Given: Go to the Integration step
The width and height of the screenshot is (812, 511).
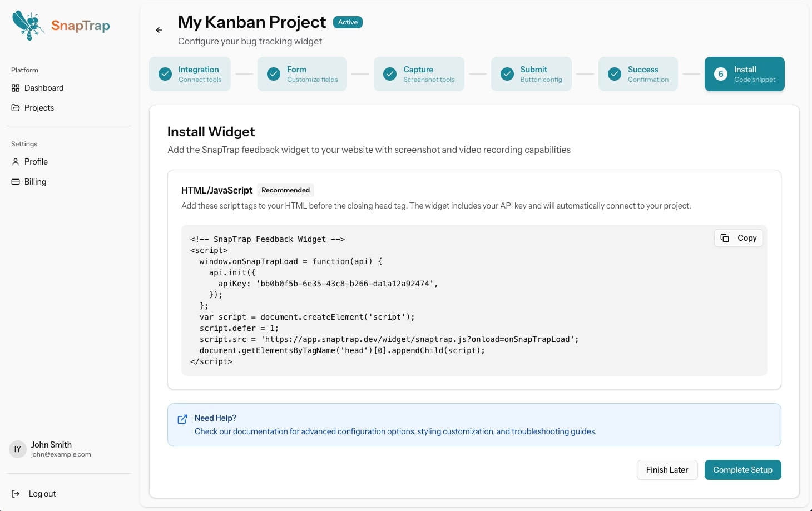Looking at the screenshot, I should (x=190, y=74).
